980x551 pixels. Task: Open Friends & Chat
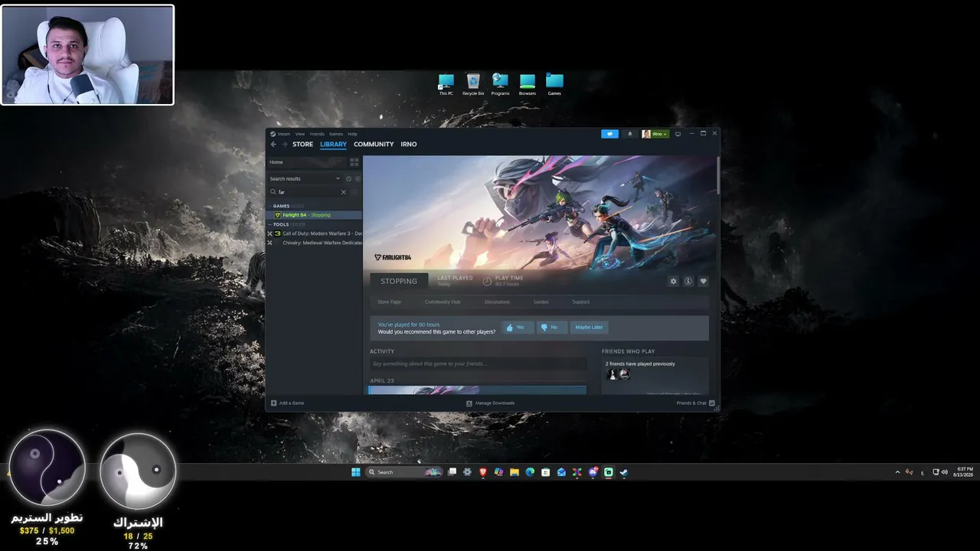coord(695,403)
